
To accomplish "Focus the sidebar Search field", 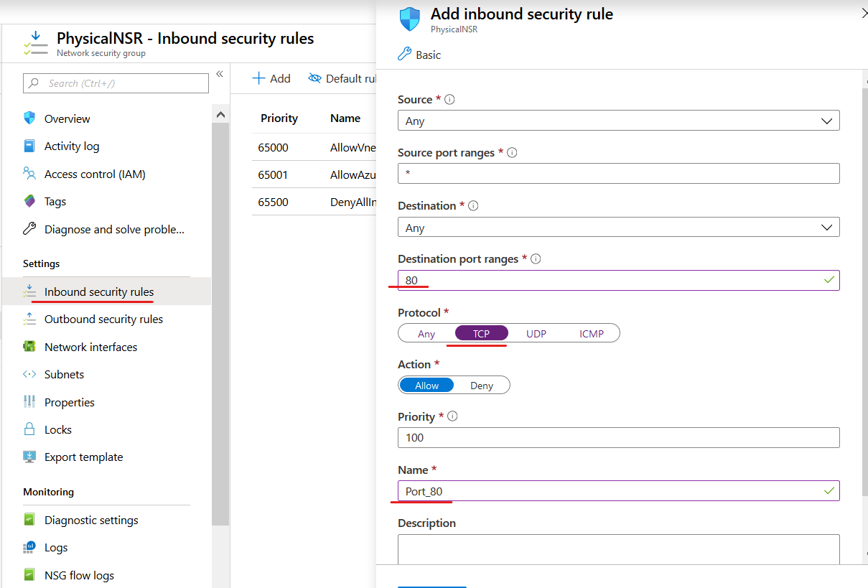I will tap(116, 83).
